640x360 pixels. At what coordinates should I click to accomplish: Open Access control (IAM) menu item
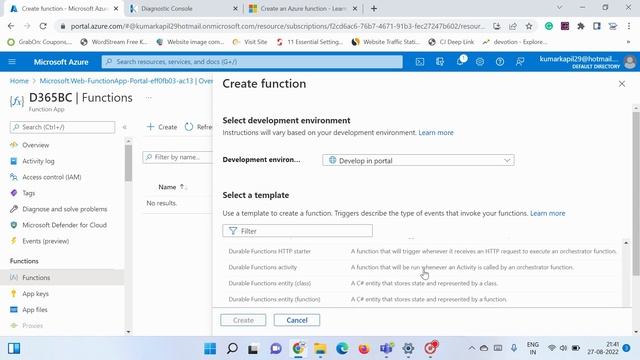point(52,177)
